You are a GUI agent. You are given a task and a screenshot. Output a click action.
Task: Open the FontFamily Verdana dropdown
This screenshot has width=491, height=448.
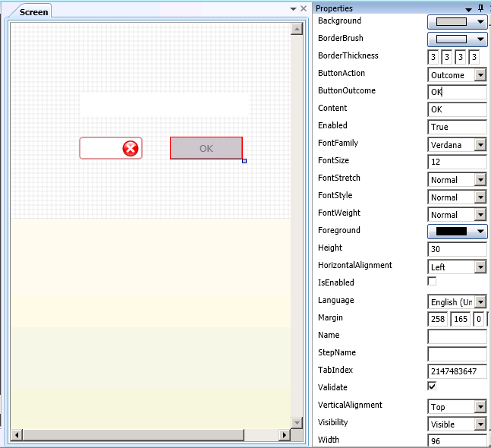[x=480, y=145]
